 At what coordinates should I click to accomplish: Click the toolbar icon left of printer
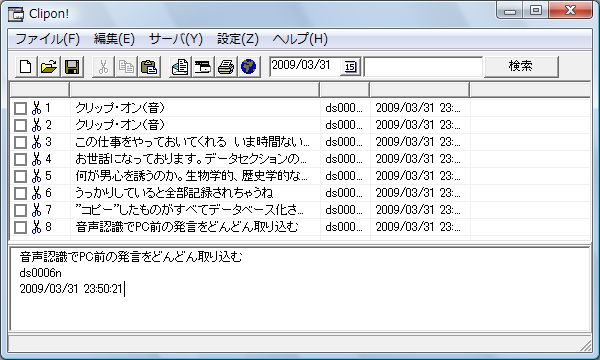point(203,67)
